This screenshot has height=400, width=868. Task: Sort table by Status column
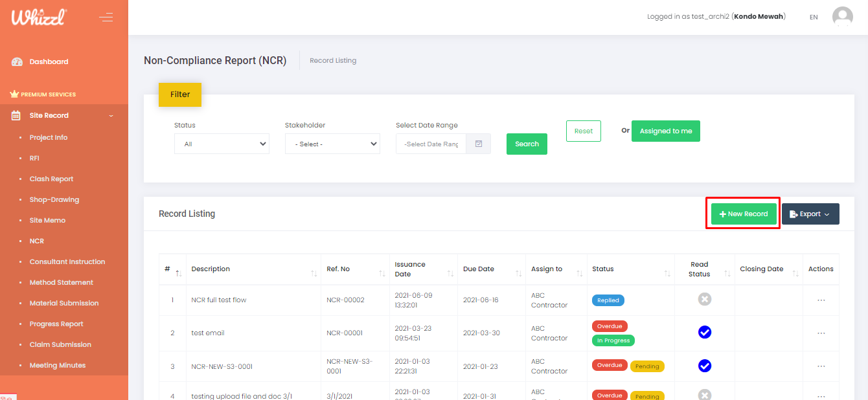[602, 269]
